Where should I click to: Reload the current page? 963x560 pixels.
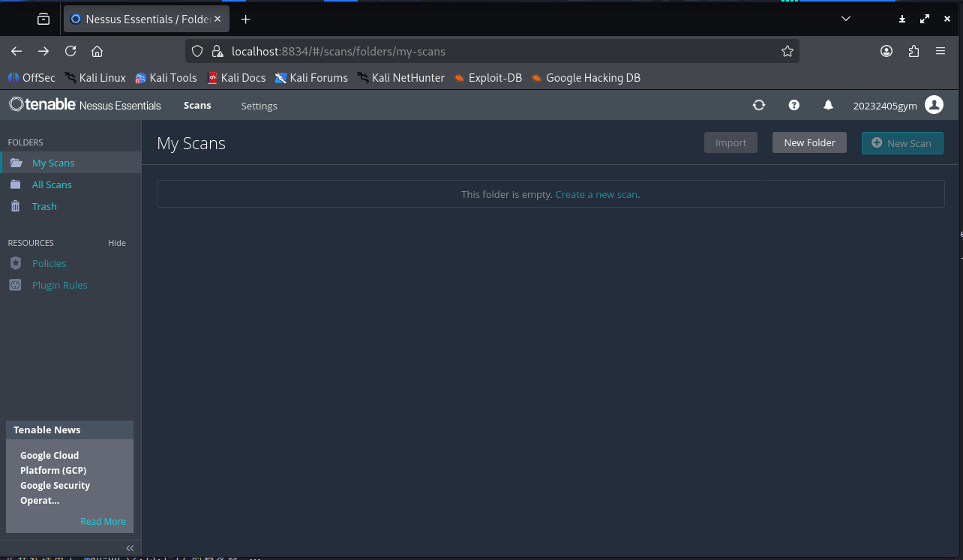pyautogui.click(x=70, y=51)
